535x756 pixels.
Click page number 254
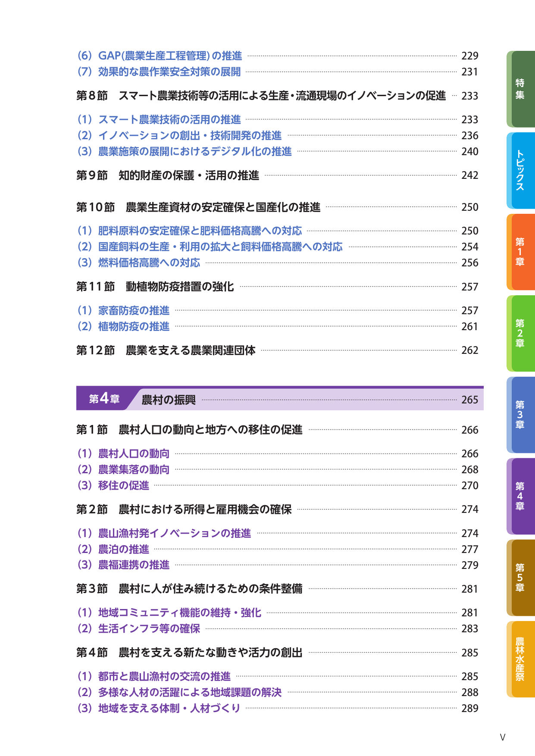470,247
